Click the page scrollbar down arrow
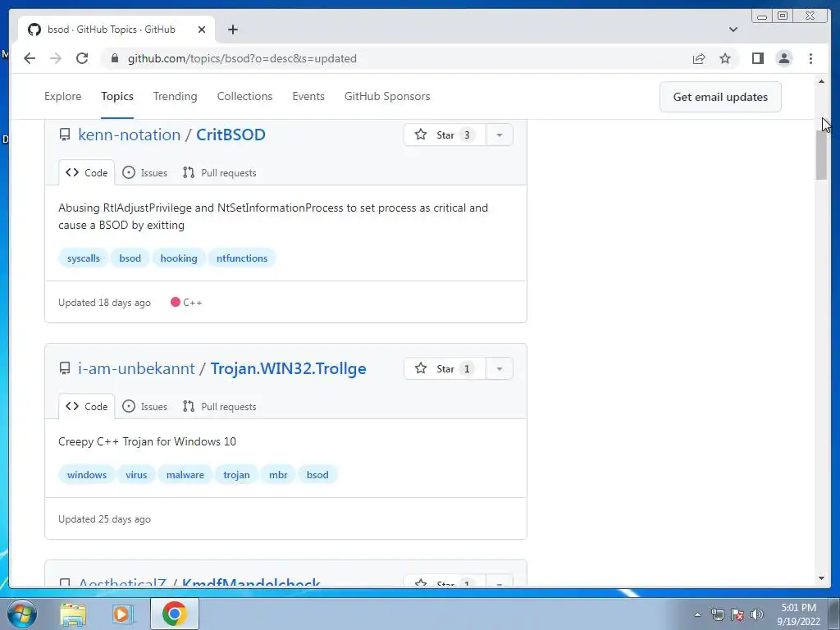This screenshot has width=840, height=630. coord(821,578)
